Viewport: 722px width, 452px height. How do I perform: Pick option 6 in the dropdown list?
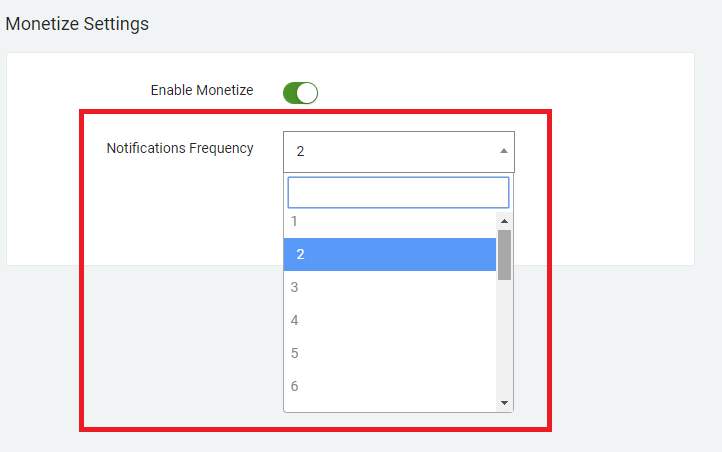tap(390, 386)
